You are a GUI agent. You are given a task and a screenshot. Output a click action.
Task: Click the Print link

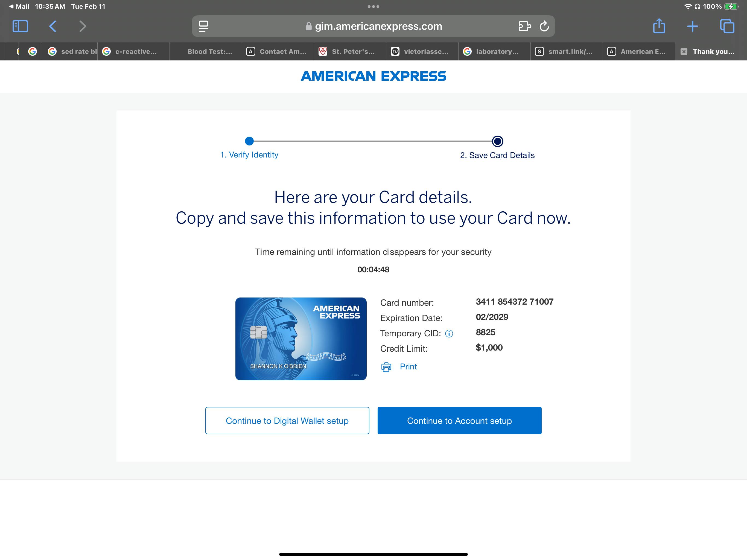pyautogui.click(x=408, y=366)
